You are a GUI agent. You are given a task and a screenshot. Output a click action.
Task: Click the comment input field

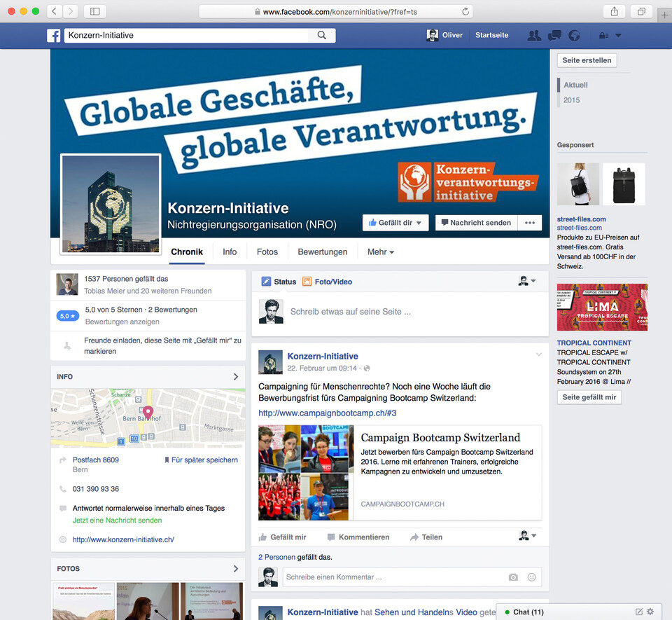[385, 577]
